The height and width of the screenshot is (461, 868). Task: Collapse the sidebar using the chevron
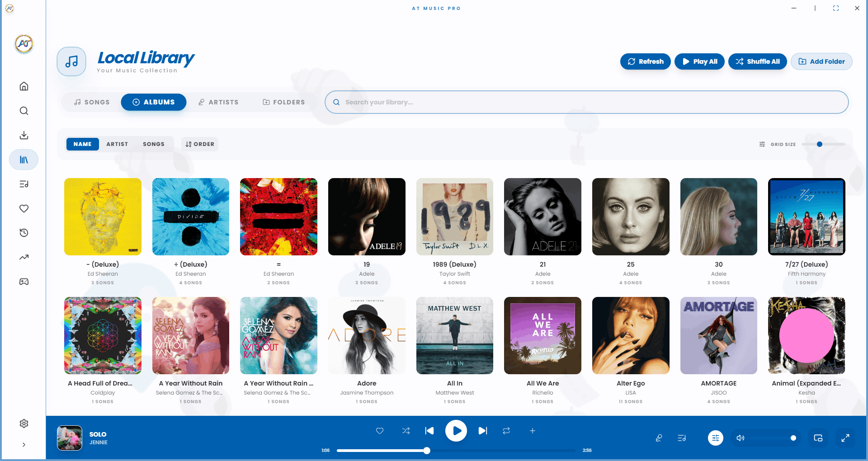click(x=24, y=444)
